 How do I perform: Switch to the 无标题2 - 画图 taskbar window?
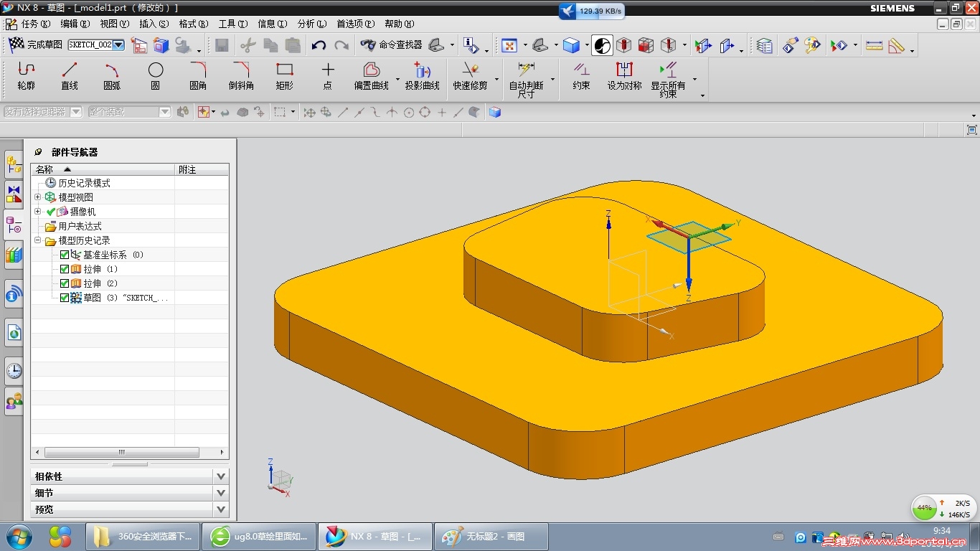click(491, 537)
